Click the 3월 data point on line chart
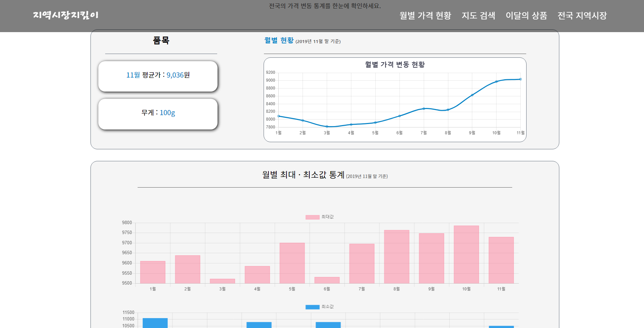The width and height of the screenshot is (644, 328). coord(327,126)
